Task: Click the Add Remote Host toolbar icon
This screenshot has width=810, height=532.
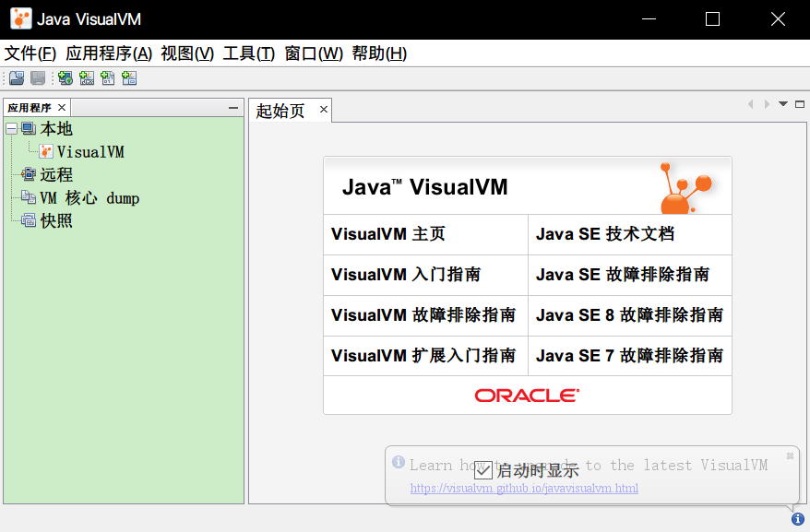Action: (66, 78)
